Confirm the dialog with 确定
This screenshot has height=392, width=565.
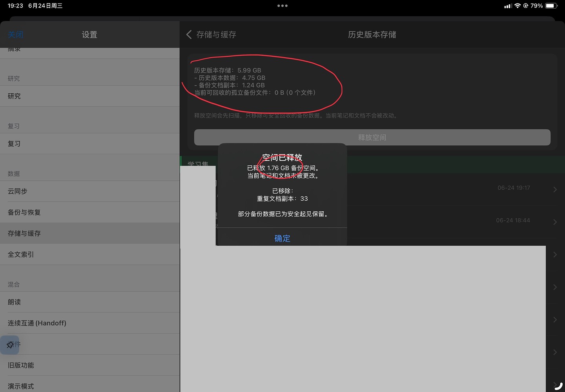coord(282,238)
